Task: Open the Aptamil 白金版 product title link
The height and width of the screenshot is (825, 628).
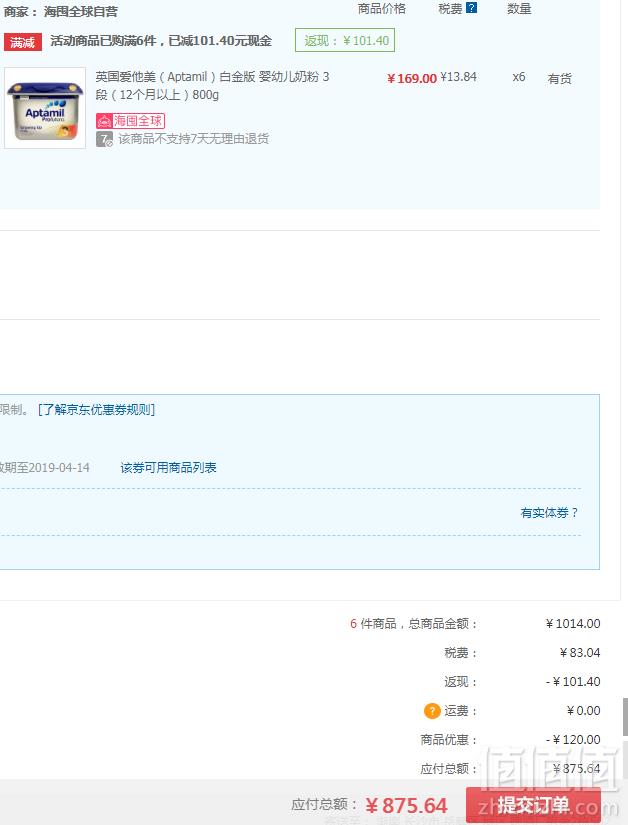Action: (x=212, y=86)
